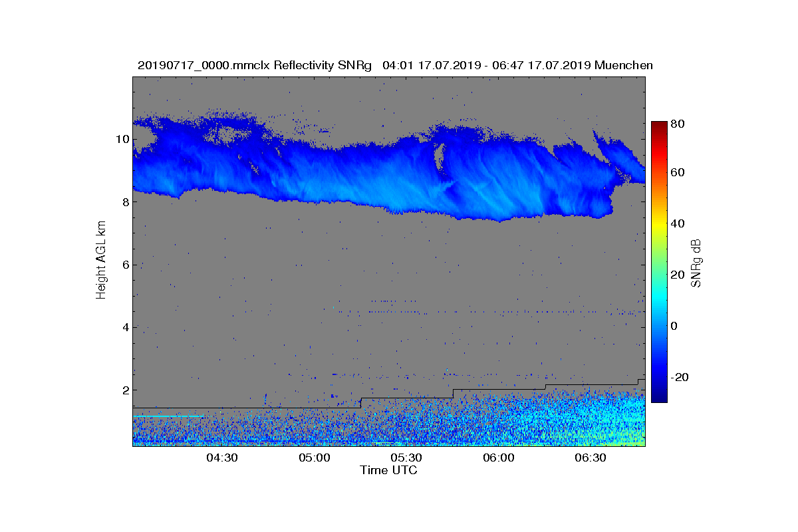Click the 05:00 time tick label
The width and height of the screenshot is (798, 532).
tap(315, 458)
